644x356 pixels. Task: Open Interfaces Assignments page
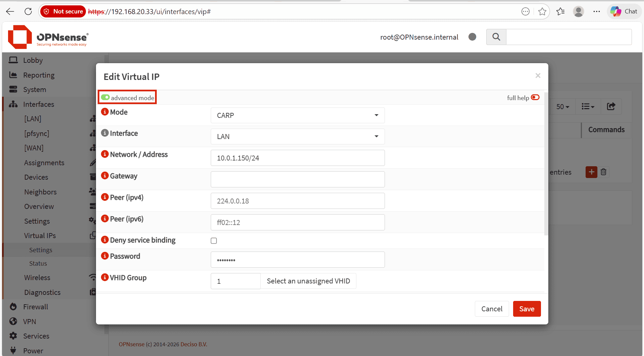[x=44, y=163]
